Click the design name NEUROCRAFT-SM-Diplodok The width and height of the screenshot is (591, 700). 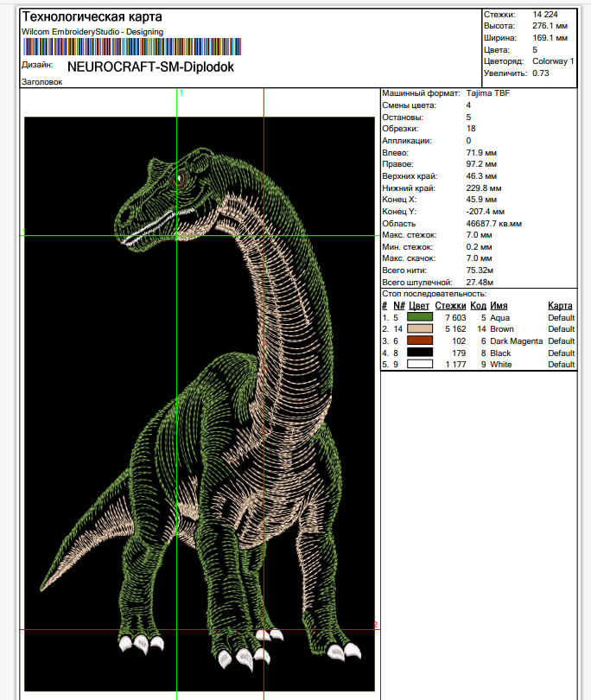point(149,67)
